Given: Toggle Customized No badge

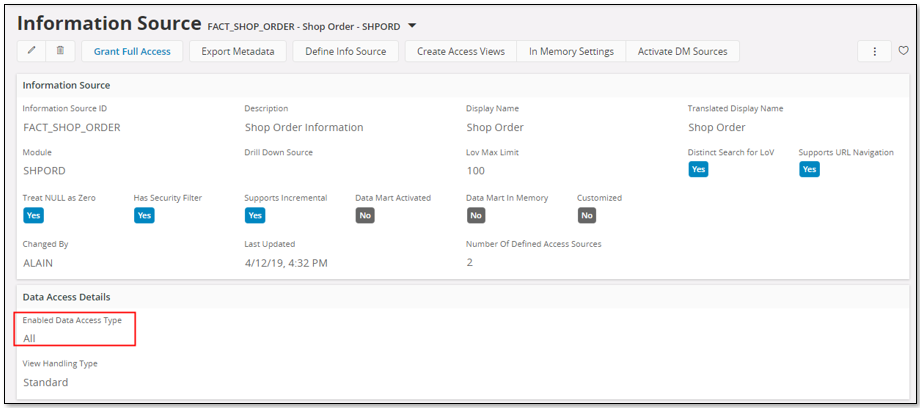Looking at the screenshot, I should (587, 215).
